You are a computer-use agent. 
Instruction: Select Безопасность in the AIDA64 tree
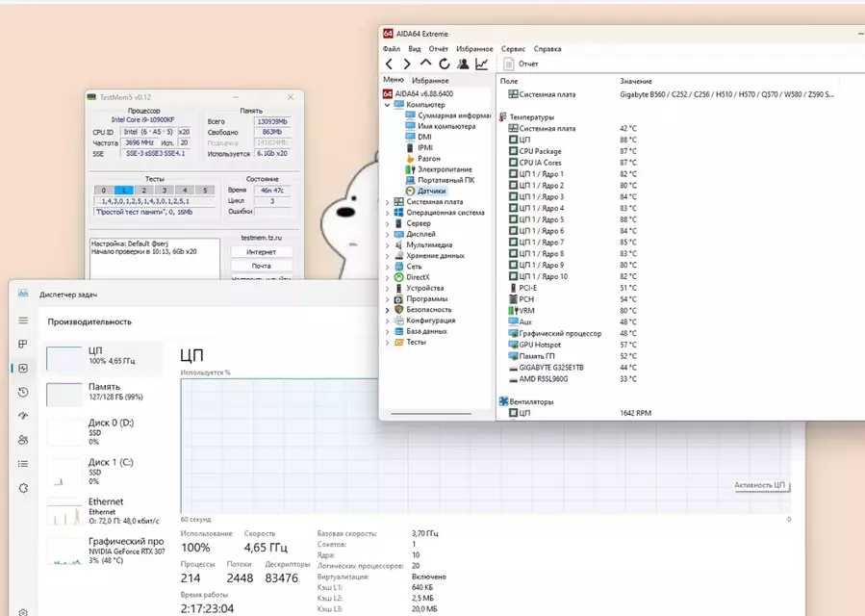[x=423, y=310]
